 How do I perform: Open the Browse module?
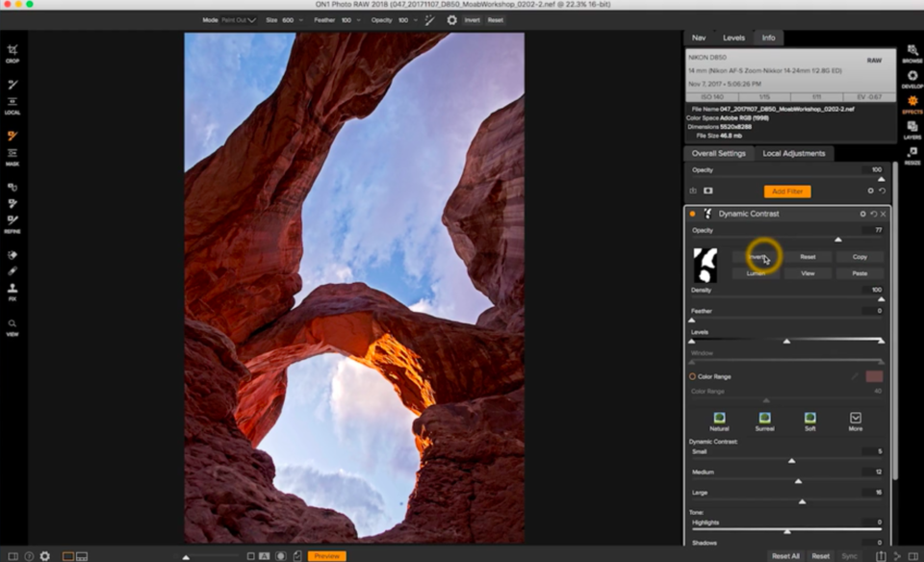point(912,52)
